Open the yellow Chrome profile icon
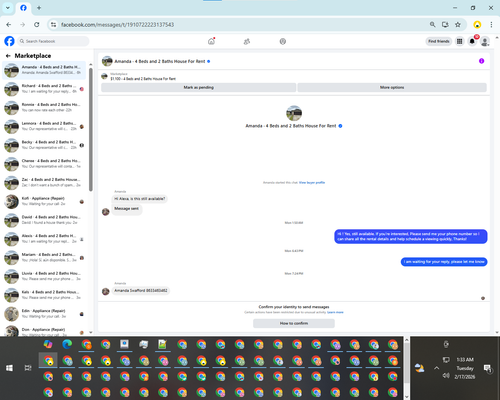500x400 pixels. tap(477, 25)
